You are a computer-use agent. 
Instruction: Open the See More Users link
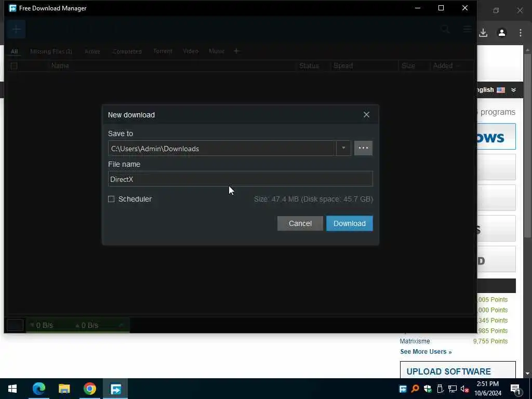click(x=426, y=352)
